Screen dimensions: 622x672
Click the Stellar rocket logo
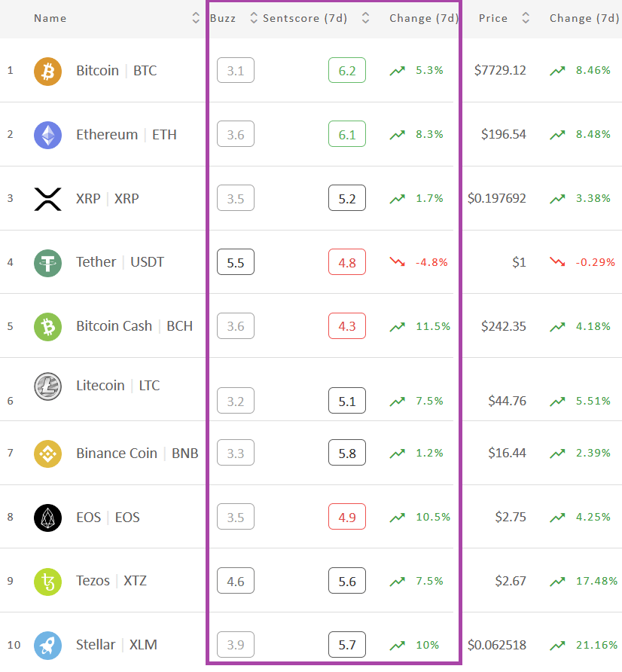47,646
